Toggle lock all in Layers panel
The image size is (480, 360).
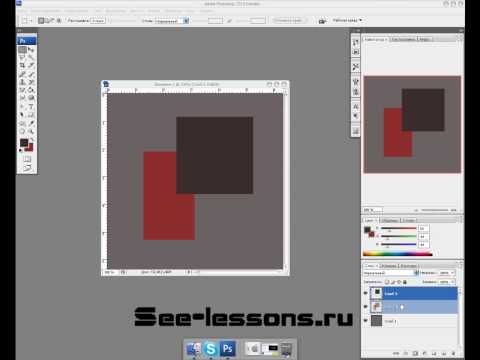(405, 282)
